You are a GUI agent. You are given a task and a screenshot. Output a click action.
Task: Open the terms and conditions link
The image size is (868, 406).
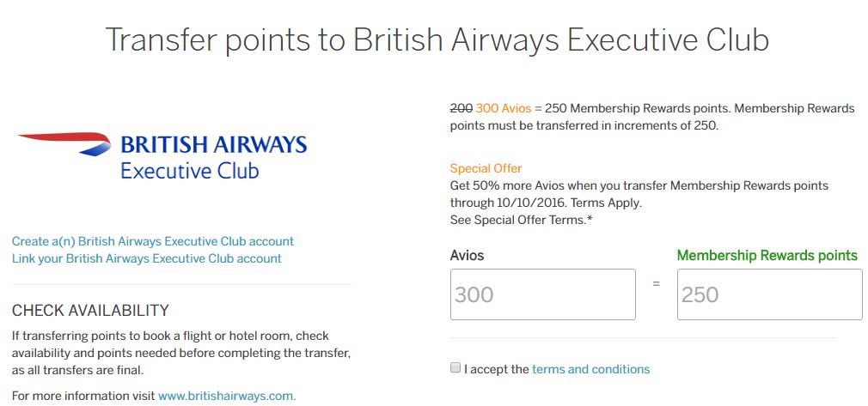point(590,369)
